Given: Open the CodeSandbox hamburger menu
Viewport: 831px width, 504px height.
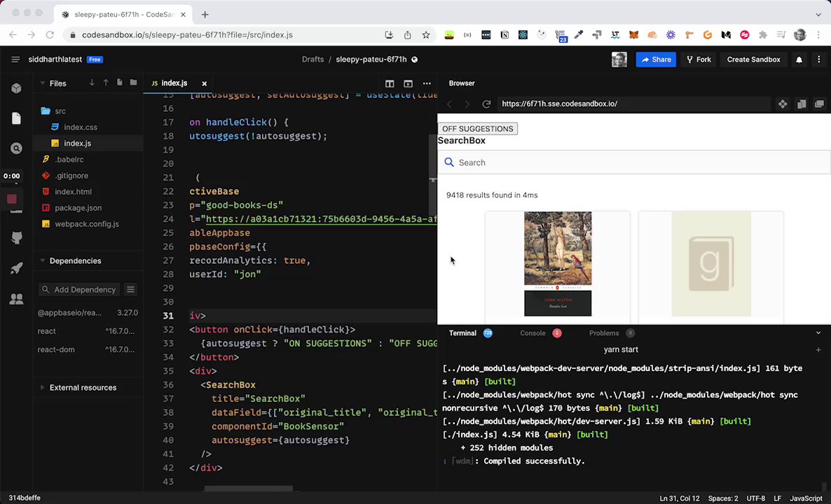Looking at the screenshot, I should tap(15, 59).
